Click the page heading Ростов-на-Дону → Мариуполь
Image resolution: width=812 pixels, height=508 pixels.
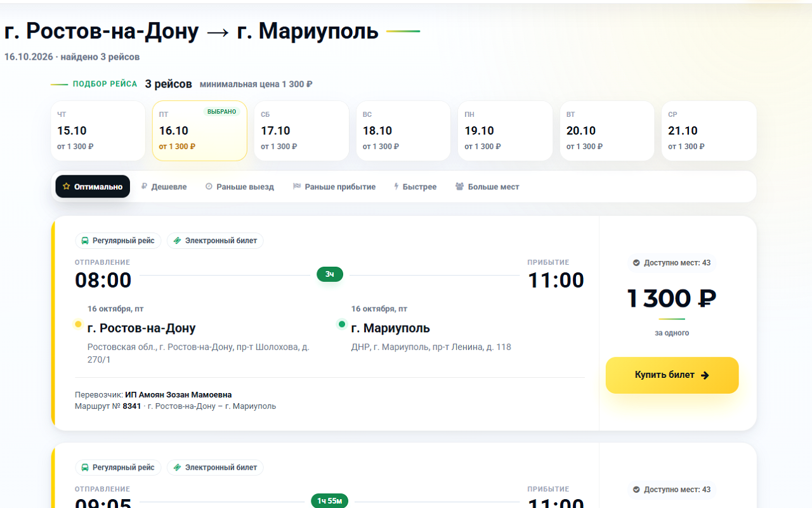pos(192,30)
